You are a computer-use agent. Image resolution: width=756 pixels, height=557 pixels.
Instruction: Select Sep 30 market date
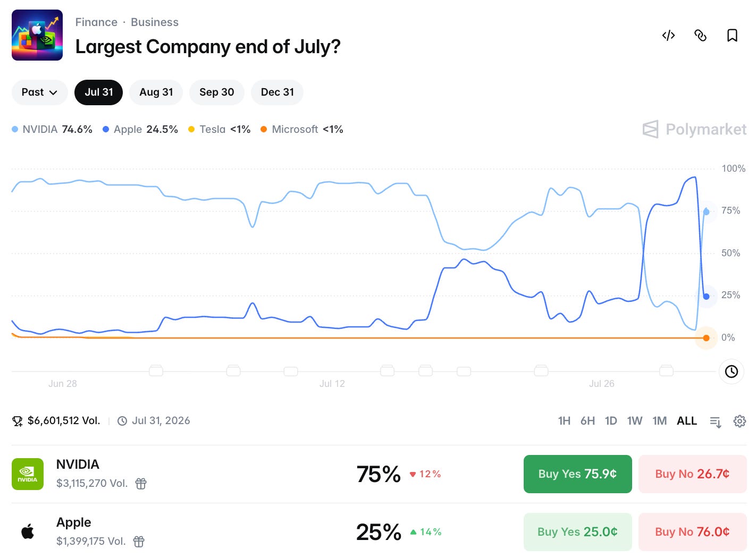pyautogui.click(x=216, y=92)
